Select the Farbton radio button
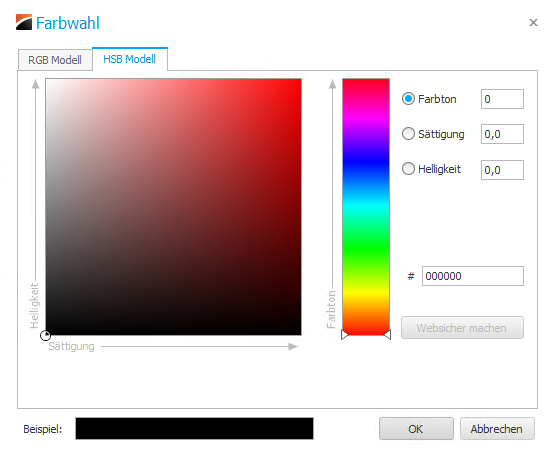Image resolution: width=555 pixels, height=463 pixels. click(x=408, y=99)
